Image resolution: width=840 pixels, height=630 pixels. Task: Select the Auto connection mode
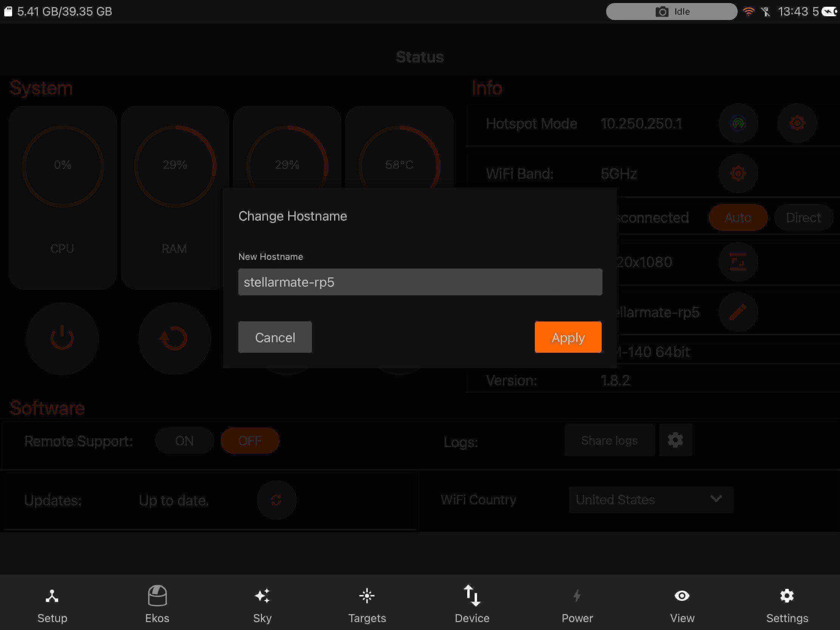pos(738,218)
